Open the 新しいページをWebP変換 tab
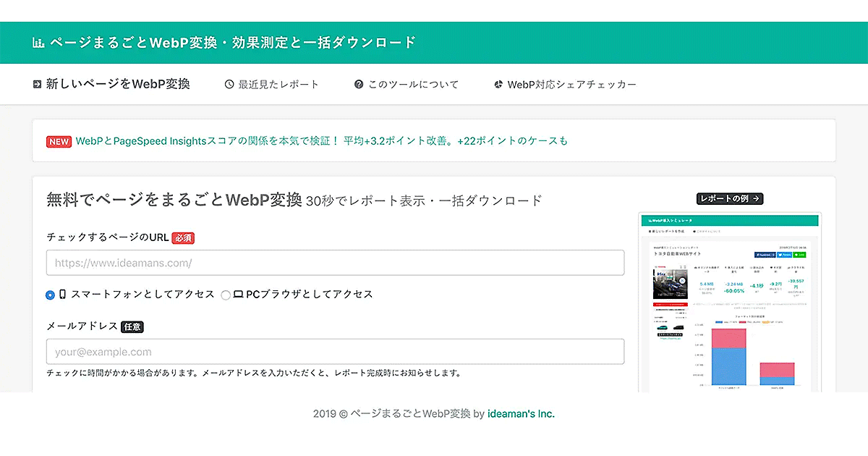 [118, 85]
